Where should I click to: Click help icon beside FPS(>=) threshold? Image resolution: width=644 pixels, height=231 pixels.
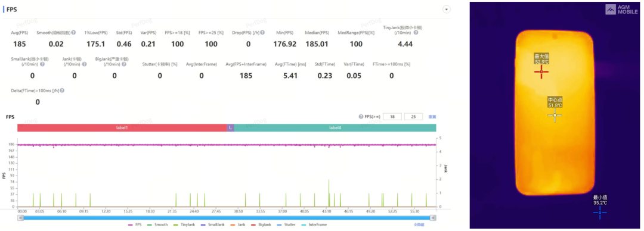click(361, 117)
